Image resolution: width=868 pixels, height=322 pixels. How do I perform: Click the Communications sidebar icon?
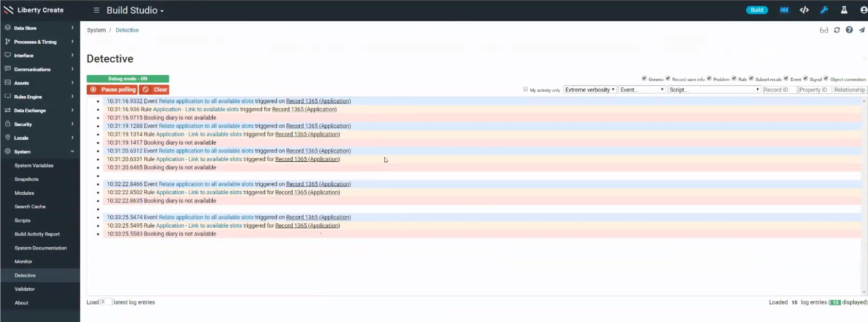(8, 69)
